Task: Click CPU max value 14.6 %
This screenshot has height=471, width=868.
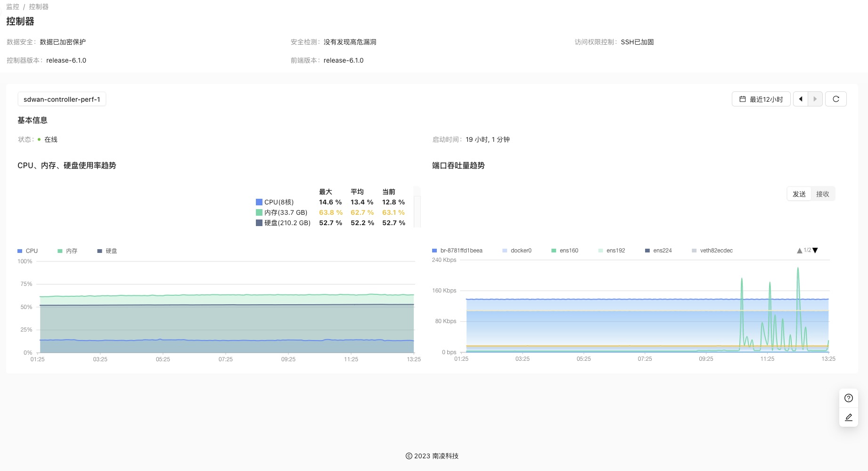Action: coord(330,202)
